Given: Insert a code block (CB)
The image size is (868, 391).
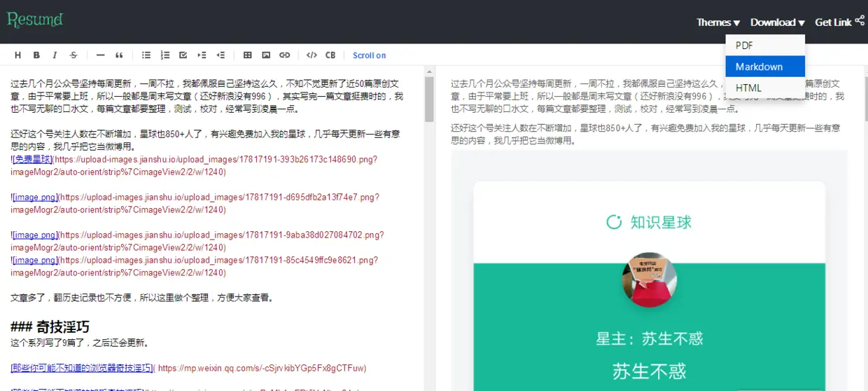Looking at the screenshot, I should (x=330, y=55).
